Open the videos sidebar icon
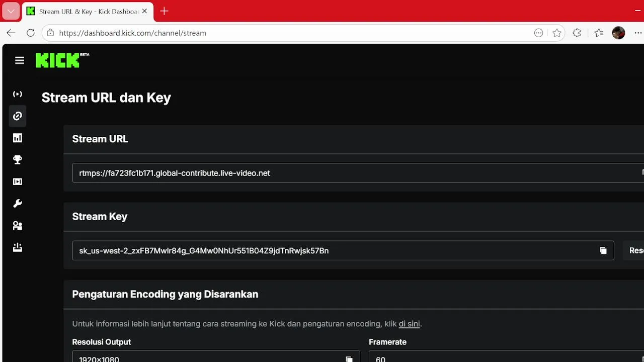 coord(18,182)
